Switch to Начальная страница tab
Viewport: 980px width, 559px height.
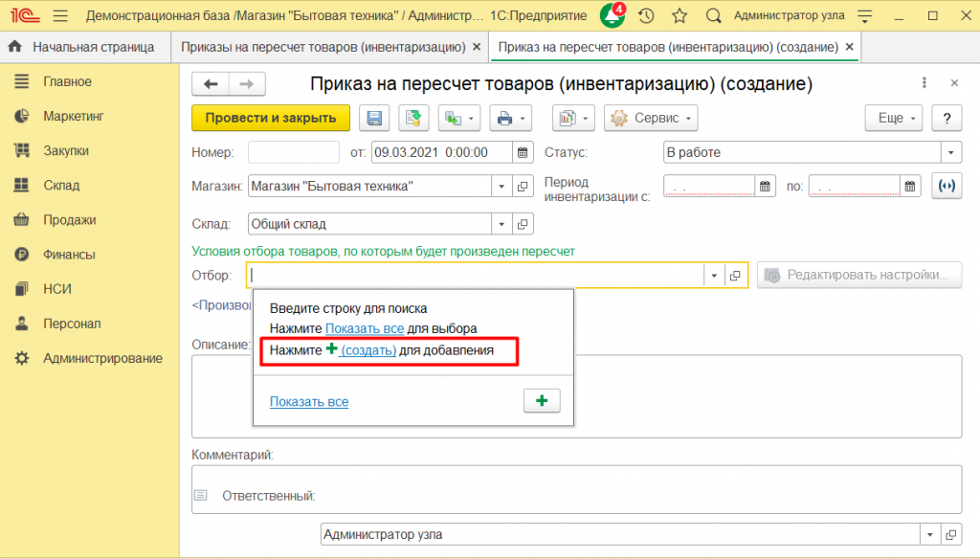point(85,47)
